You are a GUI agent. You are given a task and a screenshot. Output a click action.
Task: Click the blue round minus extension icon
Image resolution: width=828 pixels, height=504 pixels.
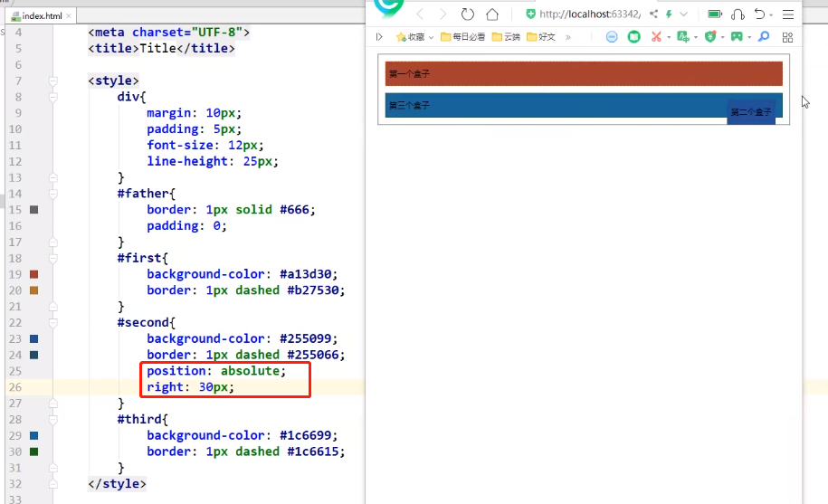tap(612, 37)
